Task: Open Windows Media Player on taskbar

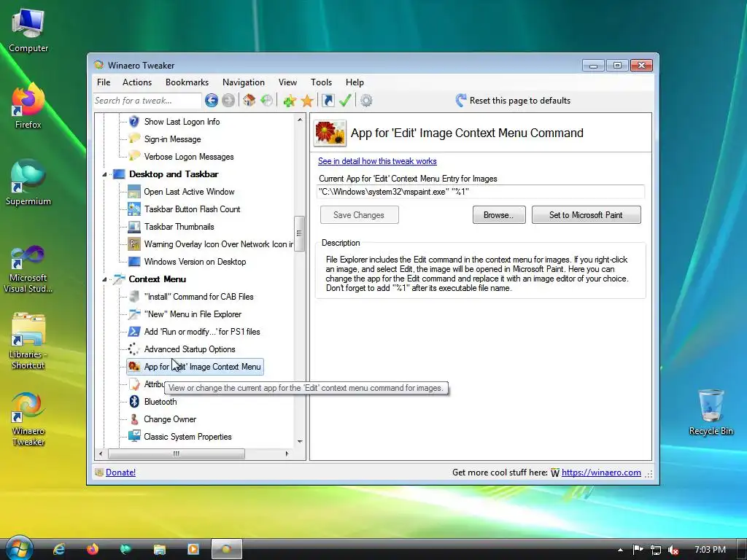Action: (193, 549)
